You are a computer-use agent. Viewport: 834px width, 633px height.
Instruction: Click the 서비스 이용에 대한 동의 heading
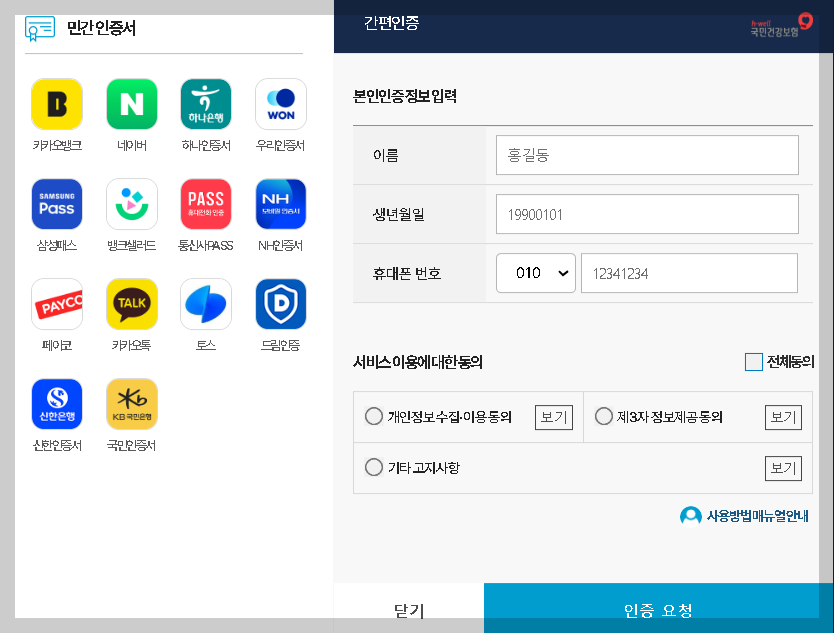pyautogui.click(x=418, y=362)
